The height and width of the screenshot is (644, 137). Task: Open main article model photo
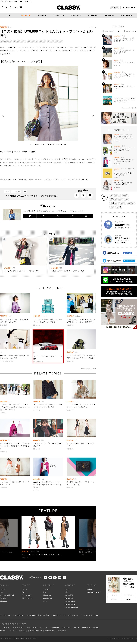[48, 103]
